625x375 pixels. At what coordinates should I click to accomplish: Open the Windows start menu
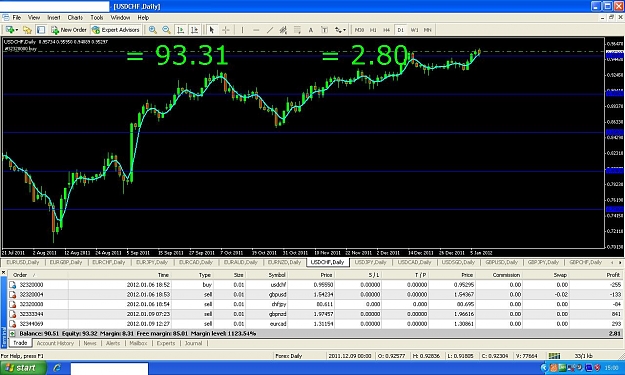click(23, 367)
